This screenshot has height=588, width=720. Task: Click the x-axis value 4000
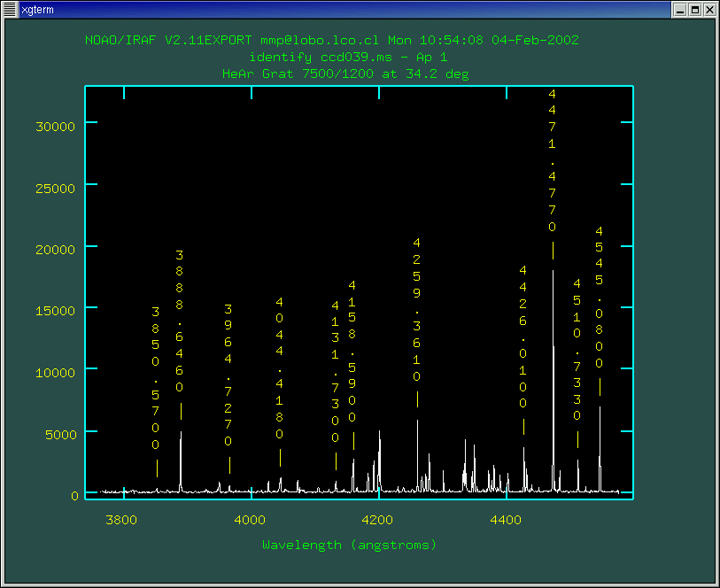(x=250, y=520)
